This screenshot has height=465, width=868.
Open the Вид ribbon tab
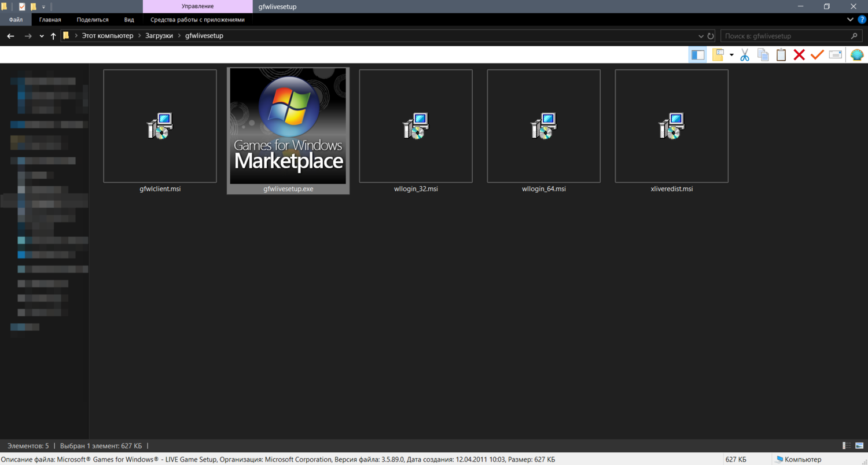[129, 20]
